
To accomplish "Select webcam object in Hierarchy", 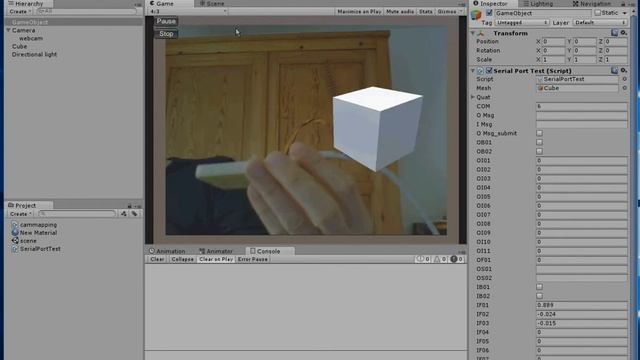I will coord(31,38).
